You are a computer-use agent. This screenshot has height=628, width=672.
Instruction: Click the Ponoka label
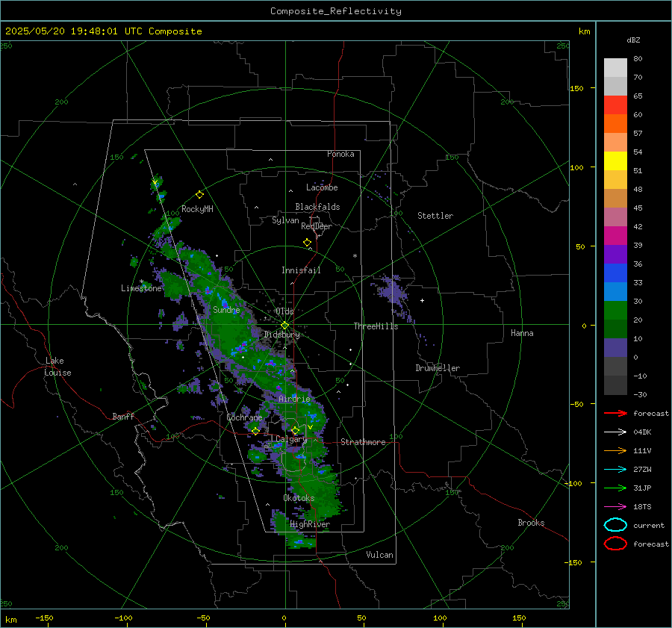tap(340, 154)
